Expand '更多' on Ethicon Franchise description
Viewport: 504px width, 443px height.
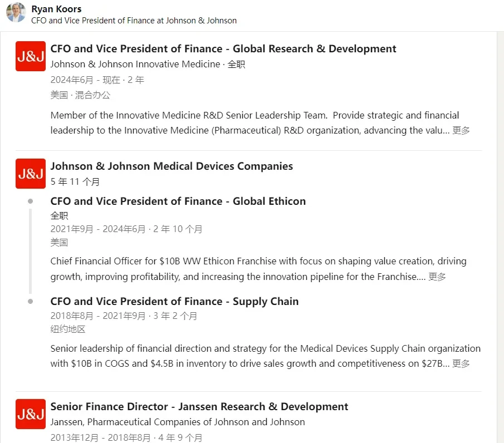[x=437, y=277]
